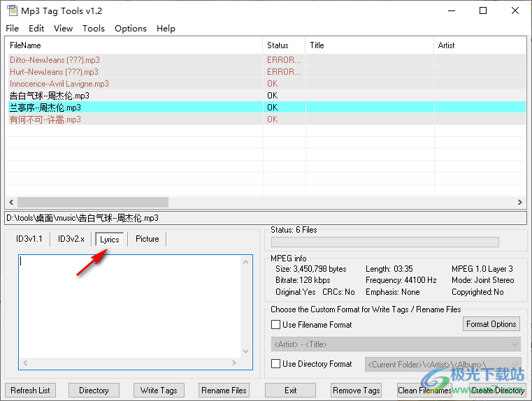Click the file list's left scroll arrow
This screenshot has width=532, height=401.
pos(11,203)
